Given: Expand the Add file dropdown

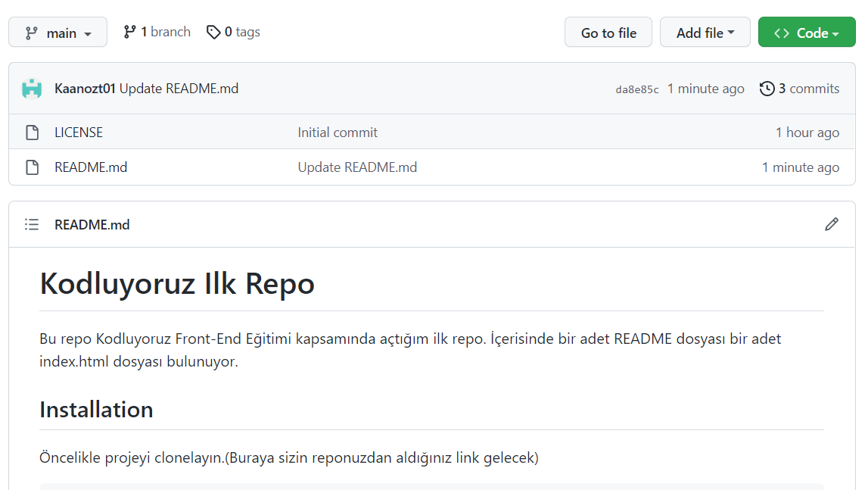Looking at the screenshot, I should 705,33.
